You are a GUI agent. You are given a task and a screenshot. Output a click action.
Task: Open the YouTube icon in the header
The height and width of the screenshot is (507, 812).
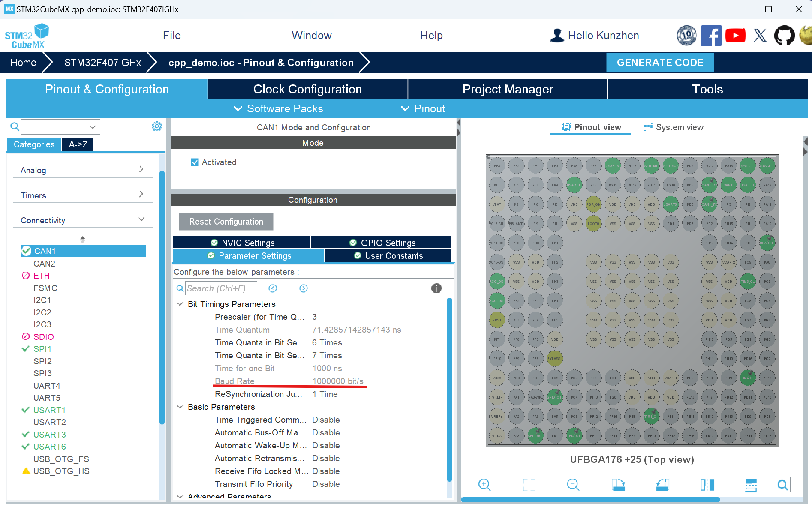point(735,36)
